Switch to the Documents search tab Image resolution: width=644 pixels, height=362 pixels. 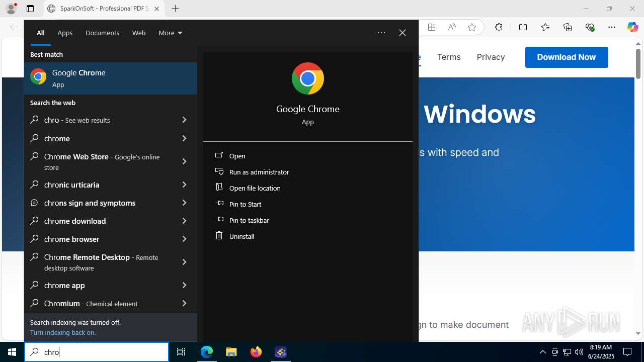[102, 33]
